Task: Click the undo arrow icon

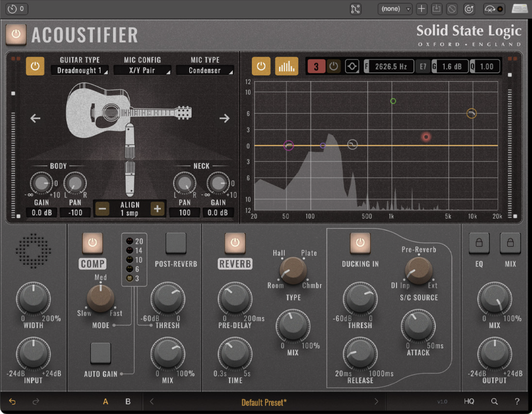Action: (13, 401)
